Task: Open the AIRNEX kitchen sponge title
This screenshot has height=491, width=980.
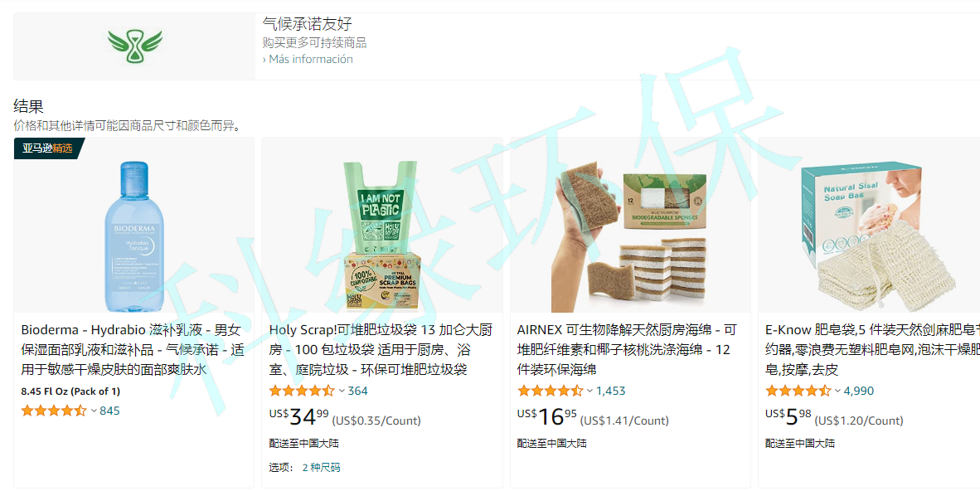Action: [x=627, y=350]
